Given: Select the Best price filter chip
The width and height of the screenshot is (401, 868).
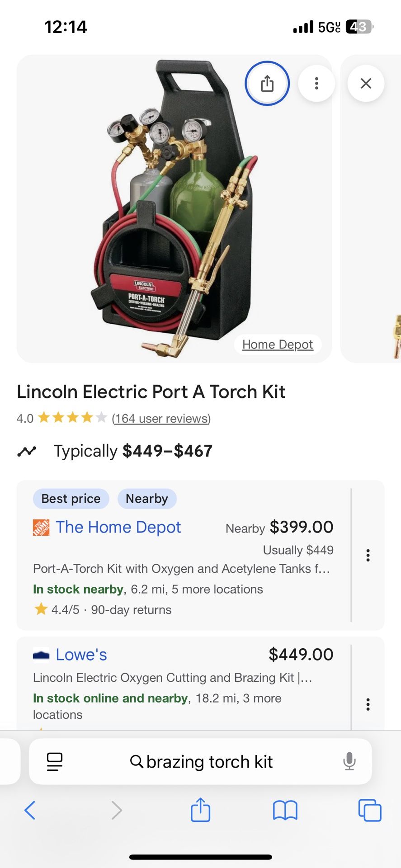Looking at the screenshot, I should click(71, 499).
